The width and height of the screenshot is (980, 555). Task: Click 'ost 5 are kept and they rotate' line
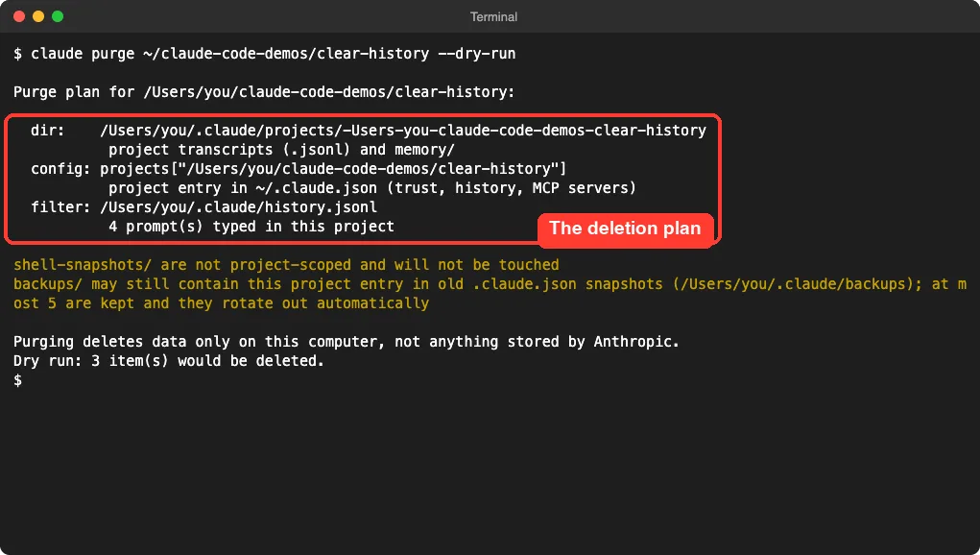tap(222, 303)
